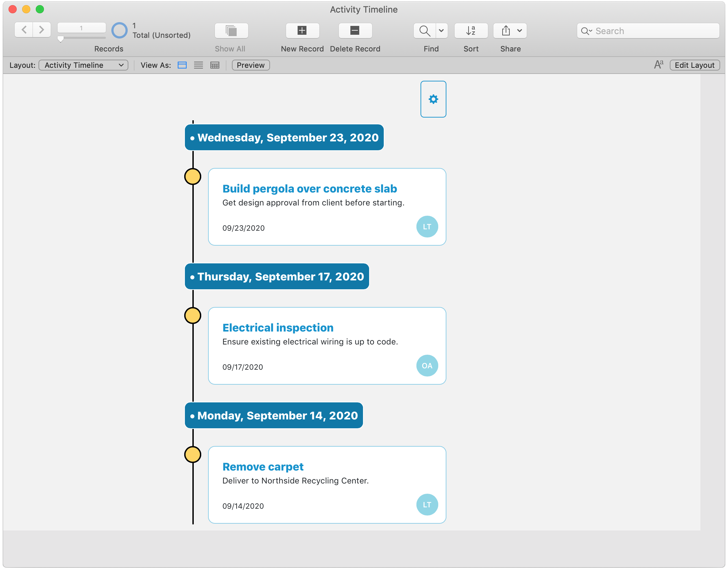
Task: Click the record number field
Action: (x=81, y=28)
